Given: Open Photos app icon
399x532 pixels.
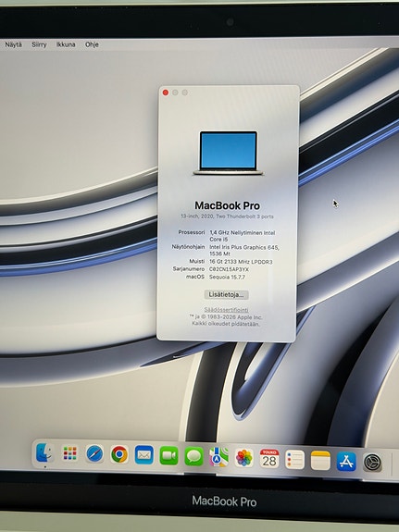Looking at the screenshot, I should [243, 458].
